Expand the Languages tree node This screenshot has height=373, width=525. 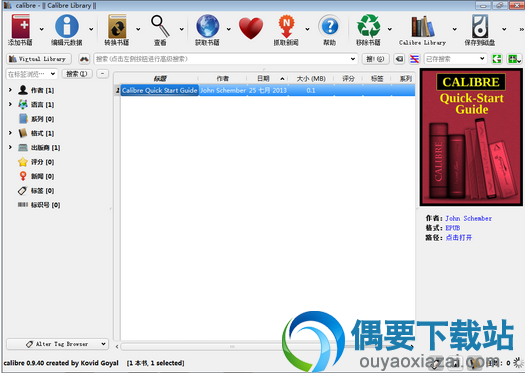pos(10,104)
